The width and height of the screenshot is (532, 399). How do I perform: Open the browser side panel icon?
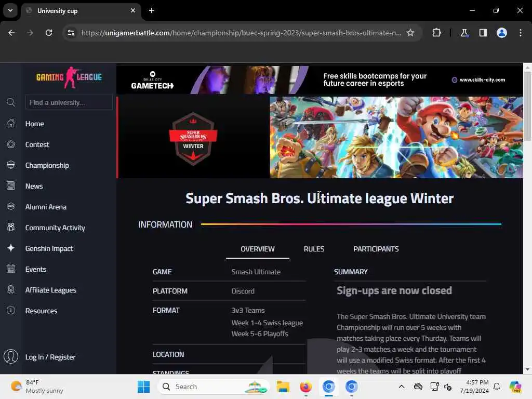coord(483,33)
